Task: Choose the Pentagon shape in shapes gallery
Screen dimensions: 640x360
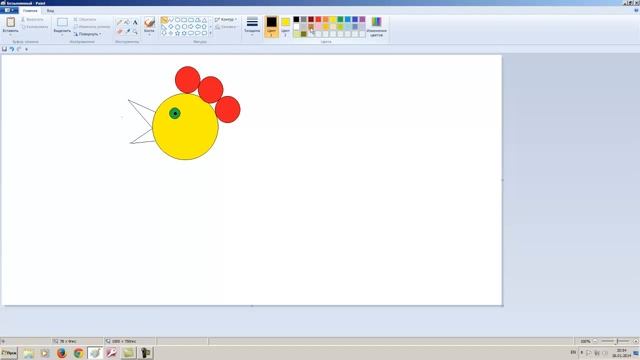Action: point(178,27)
